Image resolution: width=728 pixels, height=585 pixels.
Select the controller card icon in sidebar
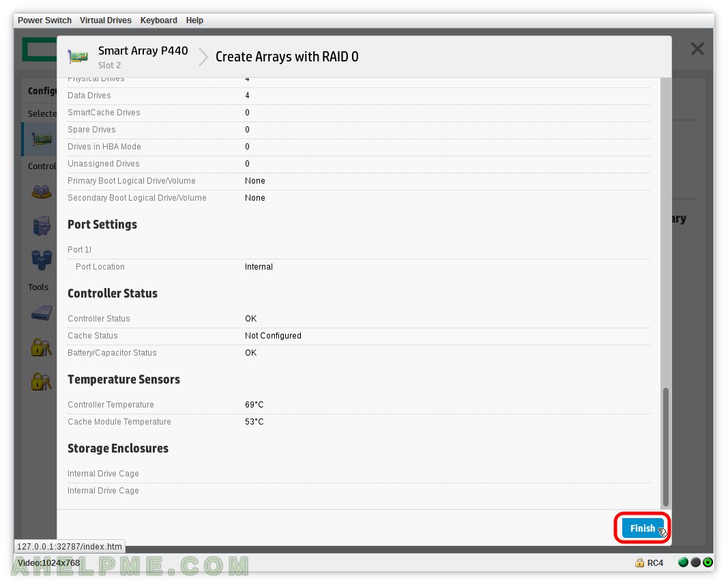[x=41, y=139]
